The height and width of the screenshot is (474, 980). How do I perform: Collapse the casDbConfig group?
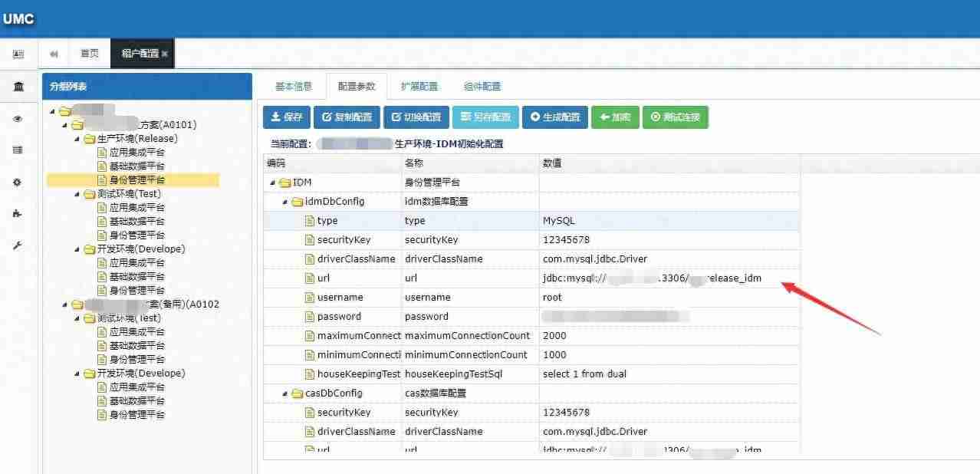[x=285, y=393]
